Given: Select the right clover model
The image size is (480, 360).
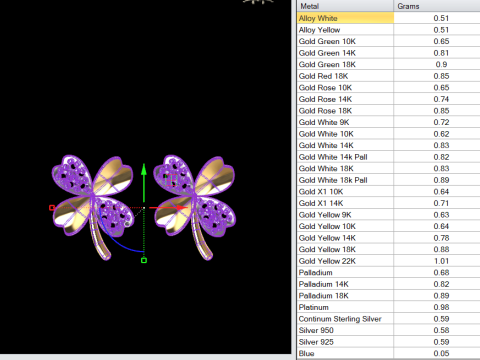Looking at the screenshot, I should pyautogui.click(x=194, y=207).
